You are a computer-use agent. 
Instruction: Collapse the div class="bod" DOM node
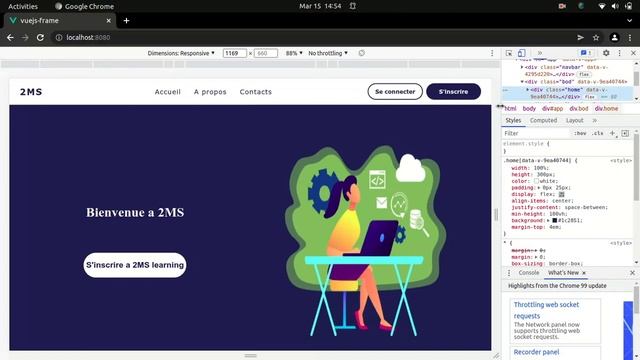[x=522, y=82]
